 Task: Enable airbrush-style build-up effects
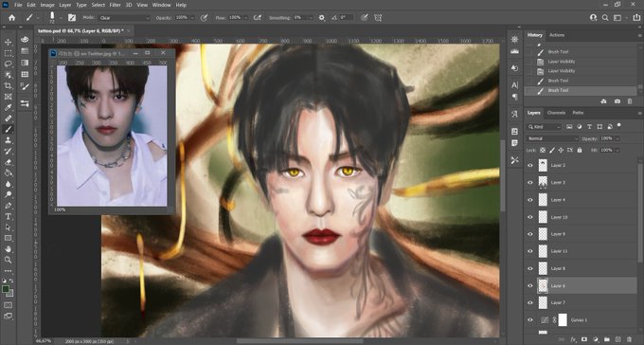pyautogui.click(x=258, y=18)
